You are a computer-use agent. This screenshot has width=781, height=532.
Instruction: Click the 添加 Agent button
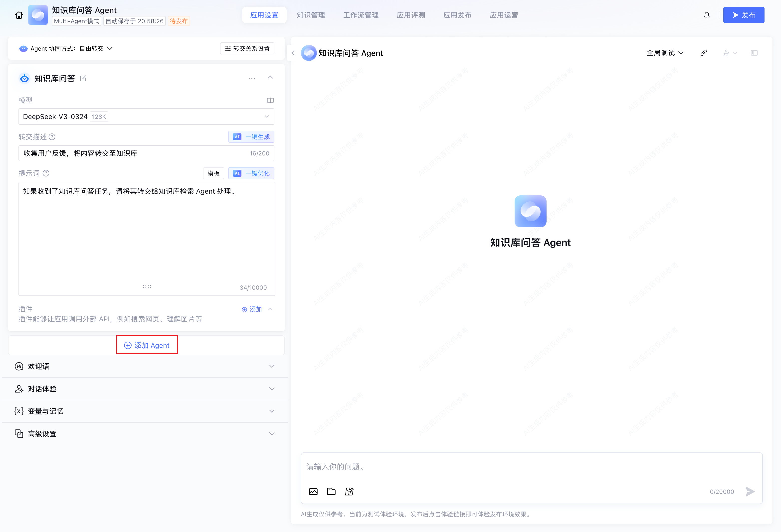[x=147, y=345]
